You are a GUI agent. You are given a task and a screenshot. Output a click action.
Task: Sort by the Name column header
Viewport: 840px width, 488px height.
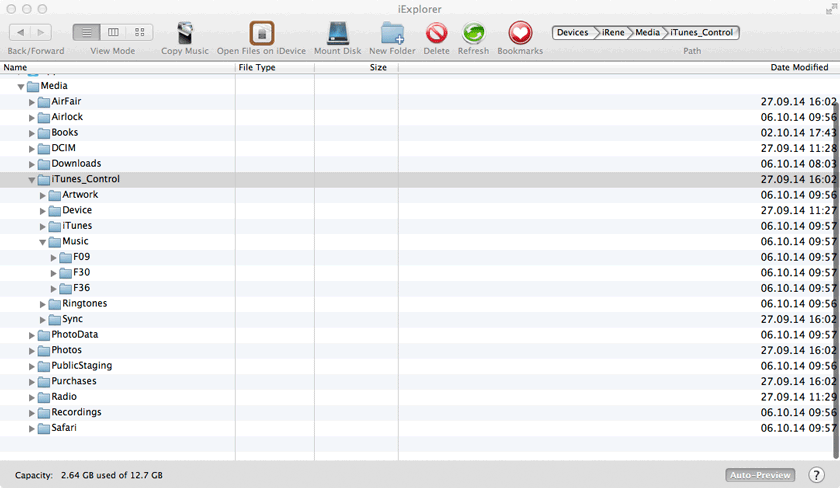pos(117,67)
